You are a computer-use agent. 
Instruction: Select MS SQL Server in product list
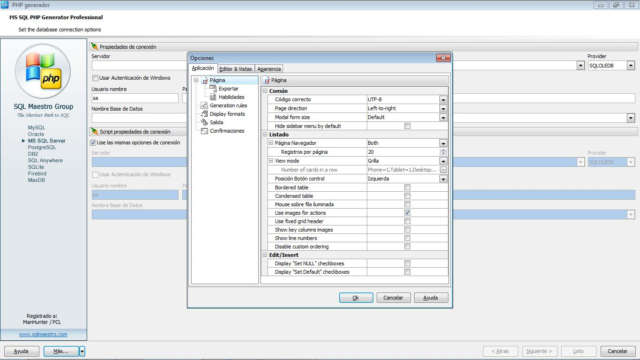pyautogui.click(x=47, y=141)
